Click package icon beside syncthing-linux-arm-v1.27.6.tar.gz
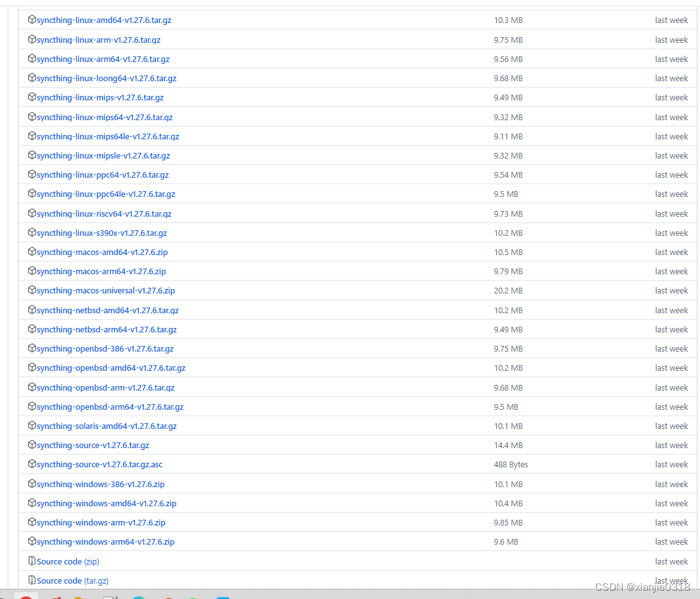The height and width of the screenshot is (599, 700). coord(32,39)
